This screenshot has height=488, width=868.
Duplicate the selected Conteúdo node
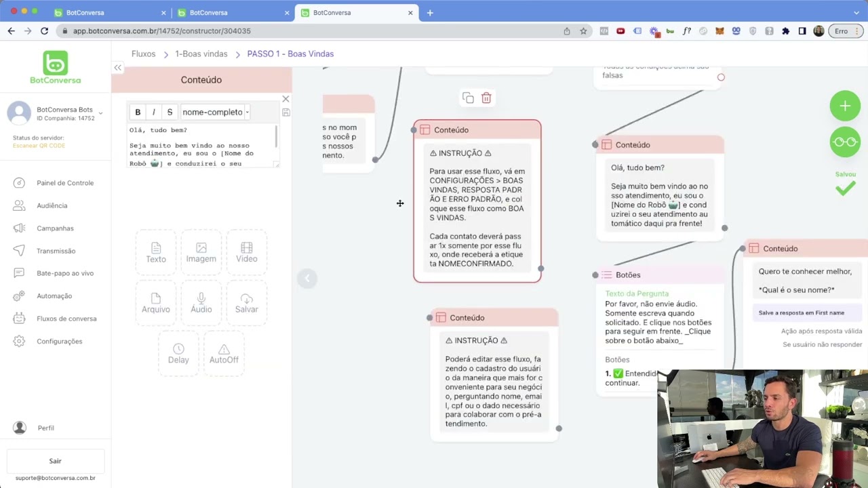pyautogui.click(x=468, y=98)
